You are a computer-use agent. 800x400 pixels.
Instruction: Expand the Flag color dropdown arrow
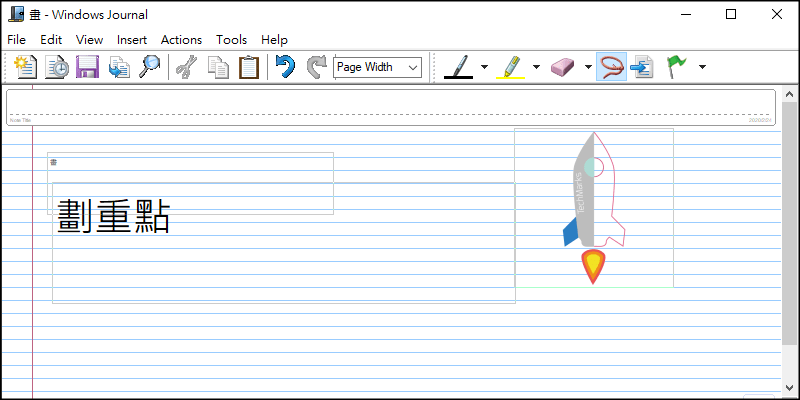click(x=702, y=67)
